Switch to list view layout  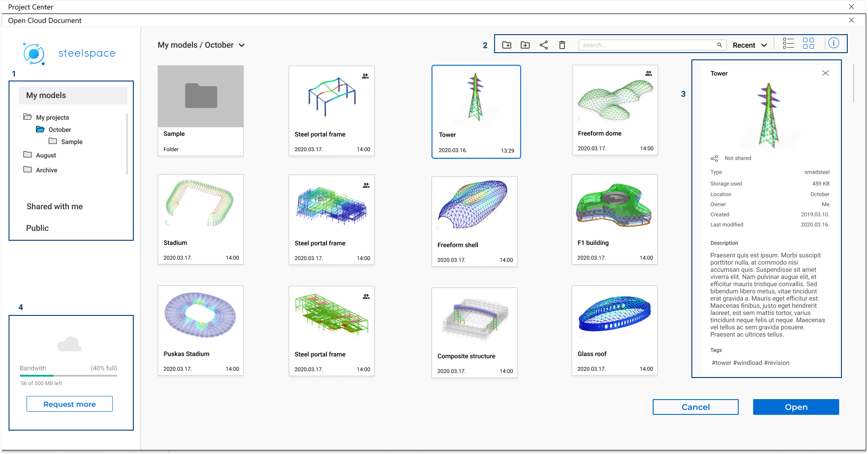(788, 43)
